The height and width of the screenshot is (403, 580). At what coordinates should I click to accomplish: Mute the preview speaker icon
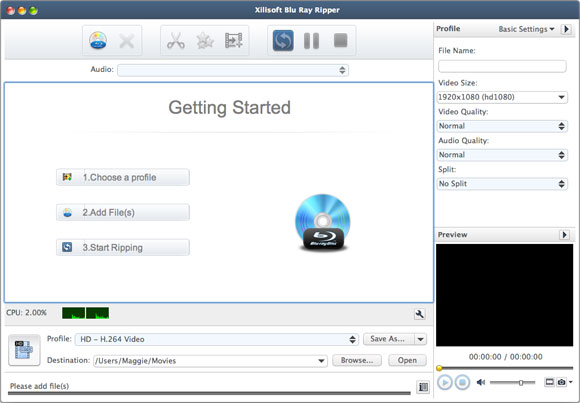point(481,382)
